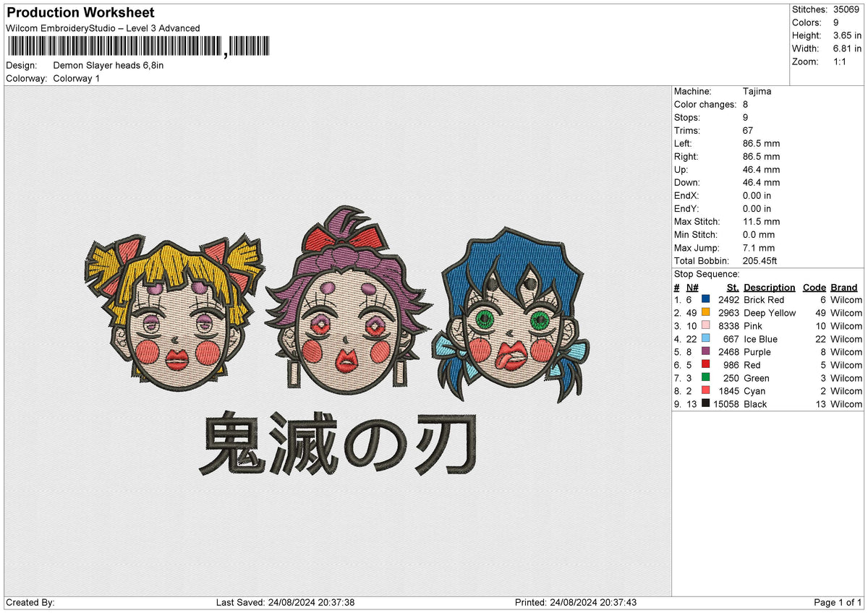Screen dimensions: 868x613
Task: Click the Green stitch count 250
Action: [732, 378]
